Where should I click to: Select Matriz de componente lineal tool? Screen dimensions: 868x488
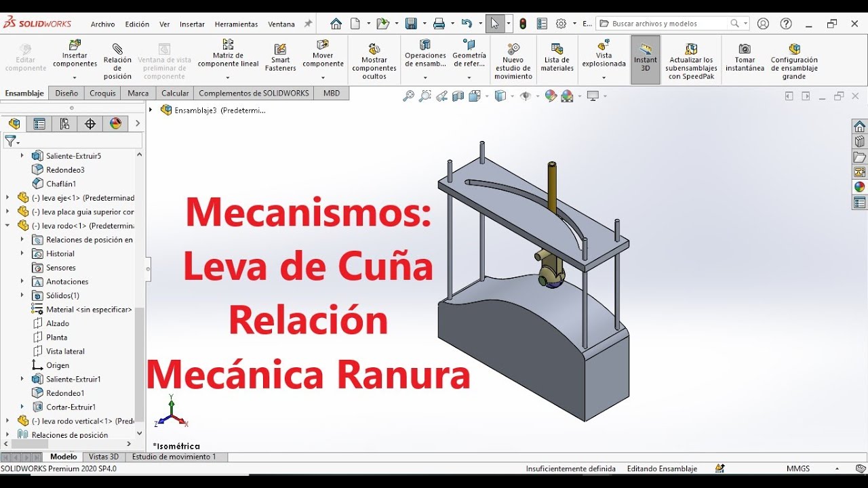click(228, 54)
